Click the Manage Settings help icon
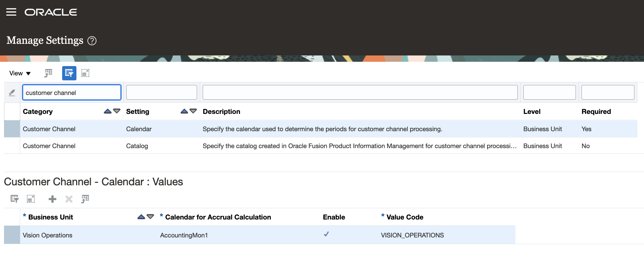This screenshot has width=644, height=261. pyautogui.click(x=92, y=41)
